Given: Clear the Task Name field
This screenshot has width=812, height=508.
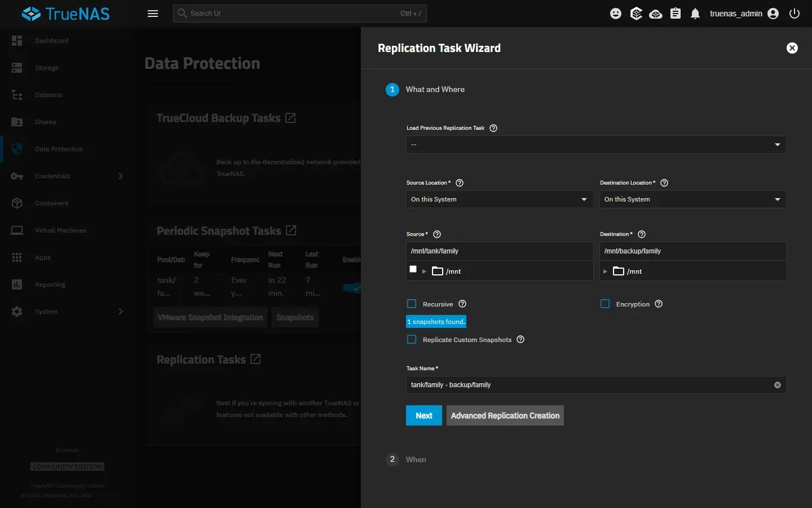Looking at the screenshot, I should point(778,385).
